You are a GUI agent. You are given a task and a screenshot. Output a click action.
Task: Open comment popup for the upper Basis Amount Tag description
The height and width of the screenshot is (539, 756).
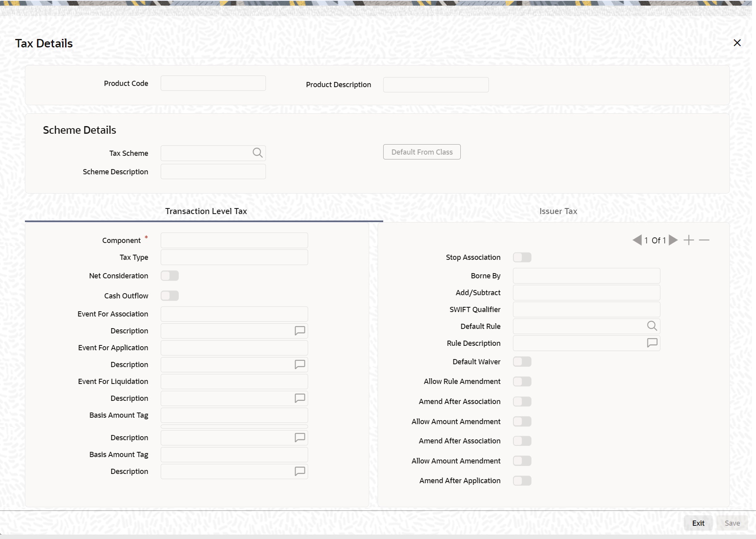coord(300,437)
